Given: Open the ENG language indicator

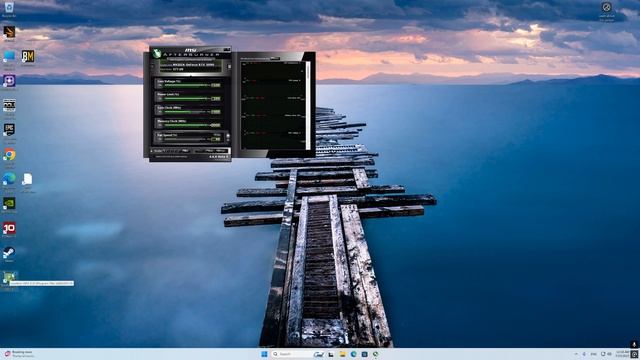Looking at the screenshot, I should point(593,354).
